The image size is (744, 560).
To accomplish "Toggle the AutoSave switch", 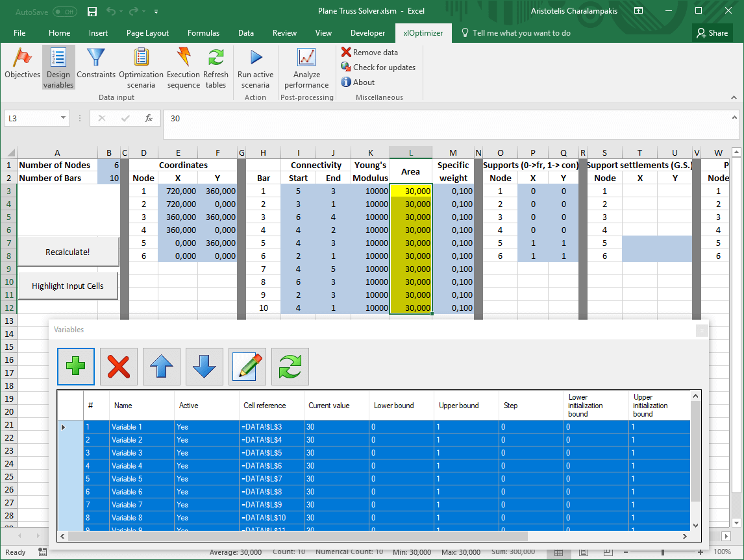I will (64, 12).
